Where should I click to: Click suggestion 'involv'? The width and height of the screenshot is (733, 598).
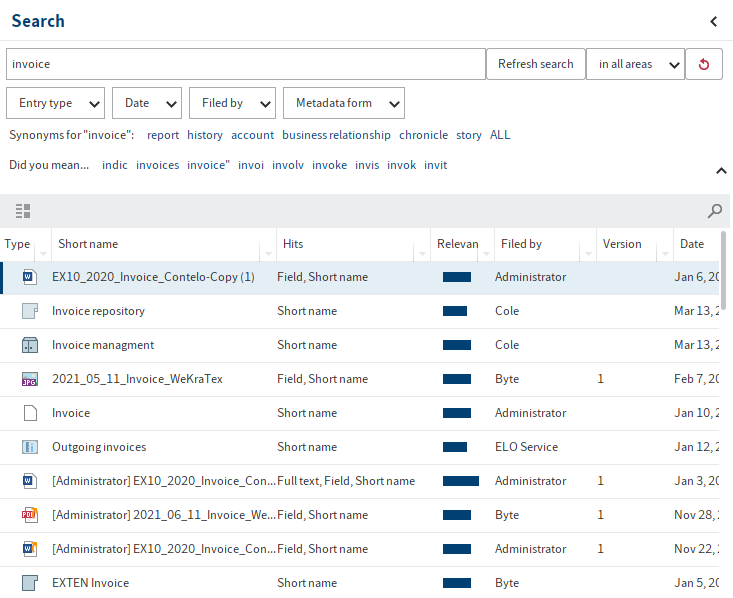coord(288,165)
